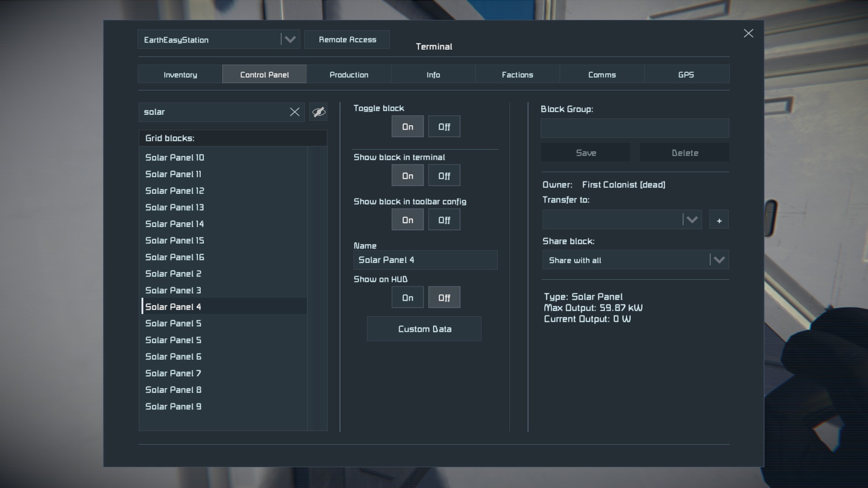Select Solar Panel 9 in list
Image resolution: width=868 pixels, height=488 pixels.
click(x=173, y=407)
